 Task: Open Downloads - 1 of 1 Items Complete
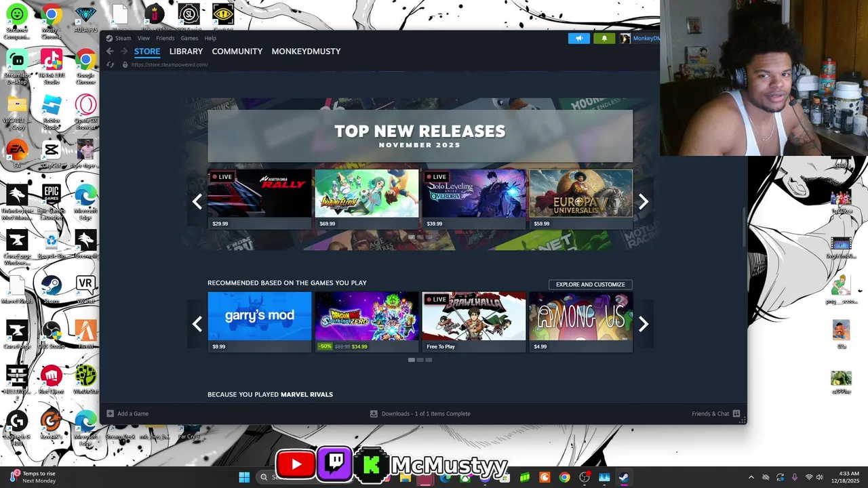click(426, 413)
